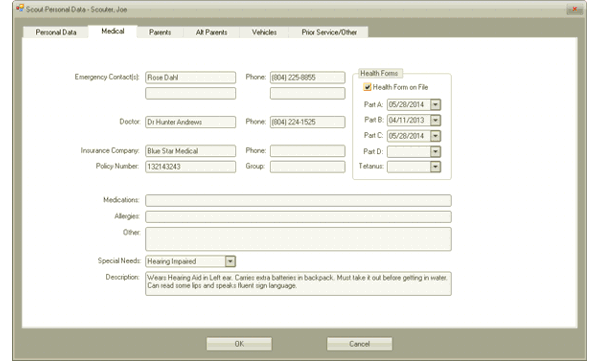This screenshot has width=600, height=361.
Task: Open the Parents tab
Action: tap(160, 32)
